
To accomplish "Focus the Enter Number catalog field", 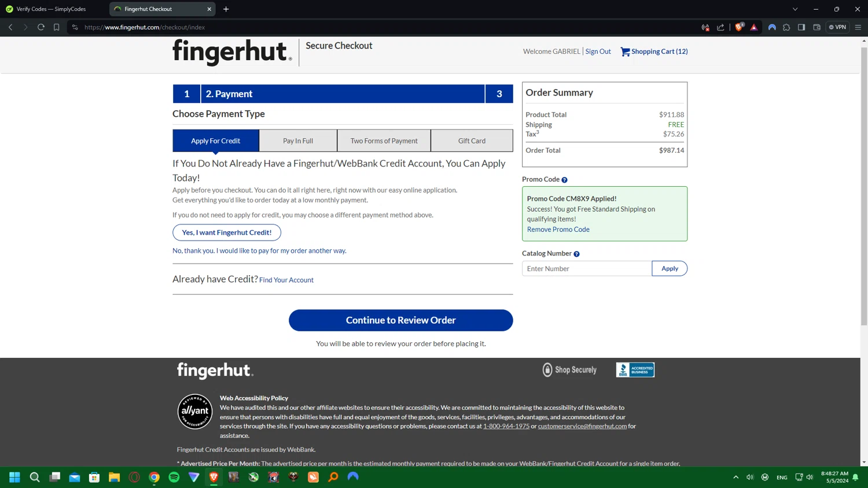I will click(x=587, y=268).
